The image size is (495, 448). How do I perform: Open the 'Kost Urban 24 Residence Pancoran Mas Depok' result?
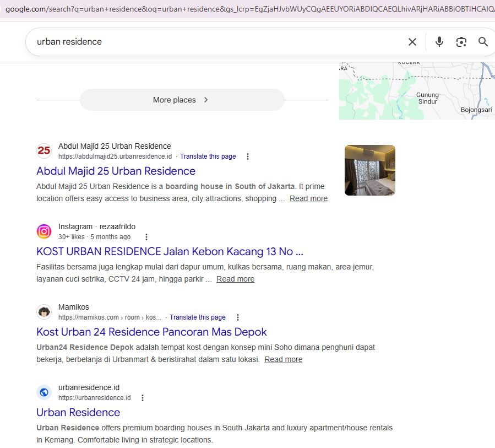(151, 332)
